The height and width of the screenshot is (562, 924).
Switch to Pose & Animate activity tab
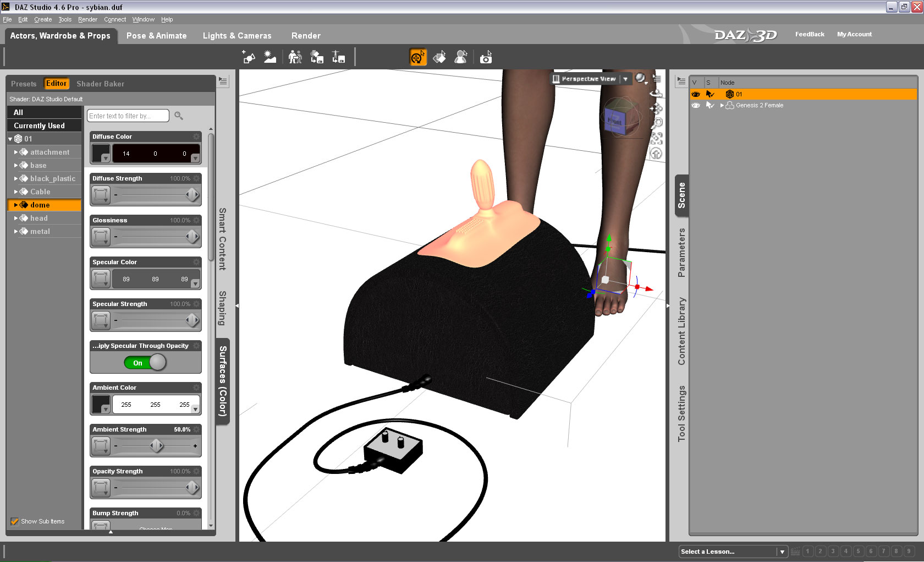157,36
